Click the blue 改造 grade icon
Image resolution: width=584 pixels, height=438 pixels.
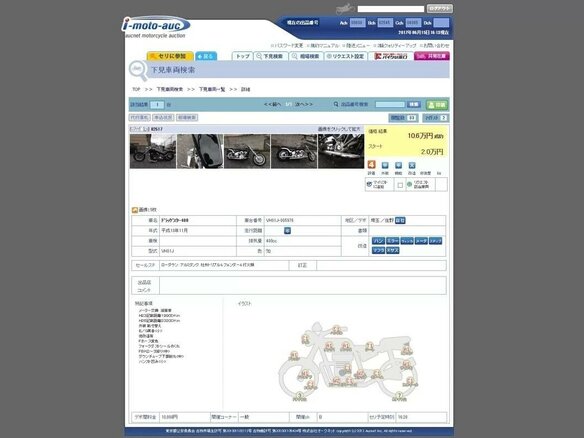tap(412, 165)
